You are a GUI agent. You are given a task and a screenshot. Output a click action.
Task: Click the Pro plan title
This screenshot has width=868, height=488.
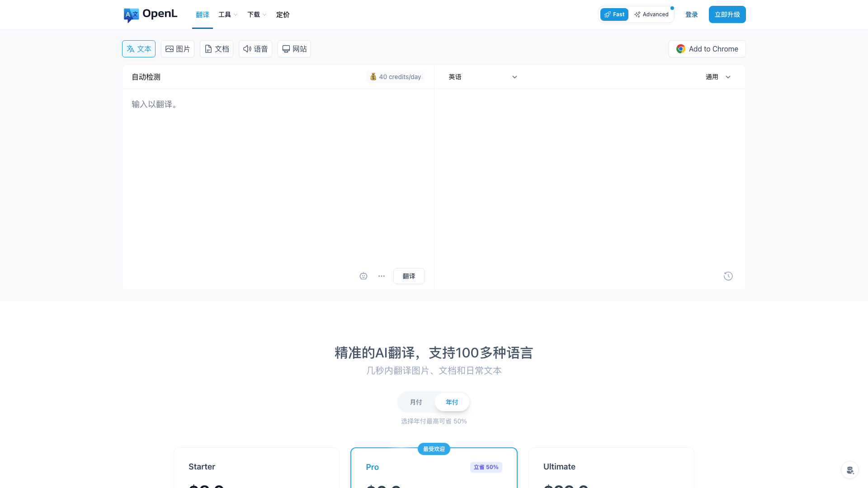(373, 467)
